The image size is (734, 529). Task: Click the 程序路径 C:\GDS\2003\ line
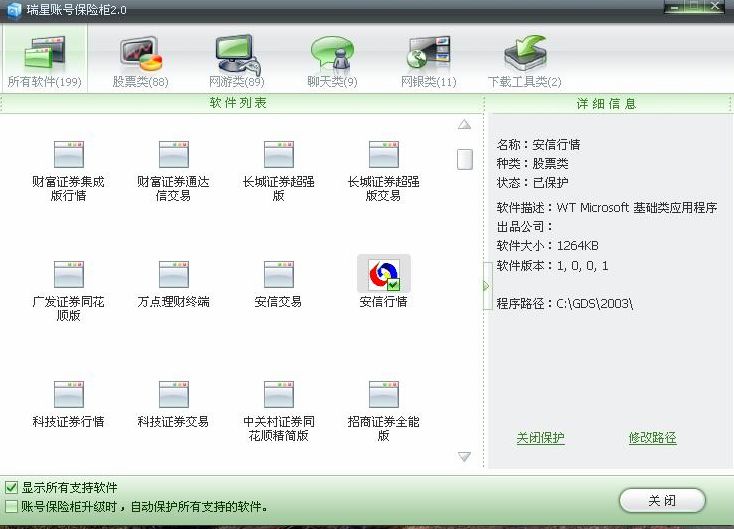pyautogui.click(x=565, y=304)
